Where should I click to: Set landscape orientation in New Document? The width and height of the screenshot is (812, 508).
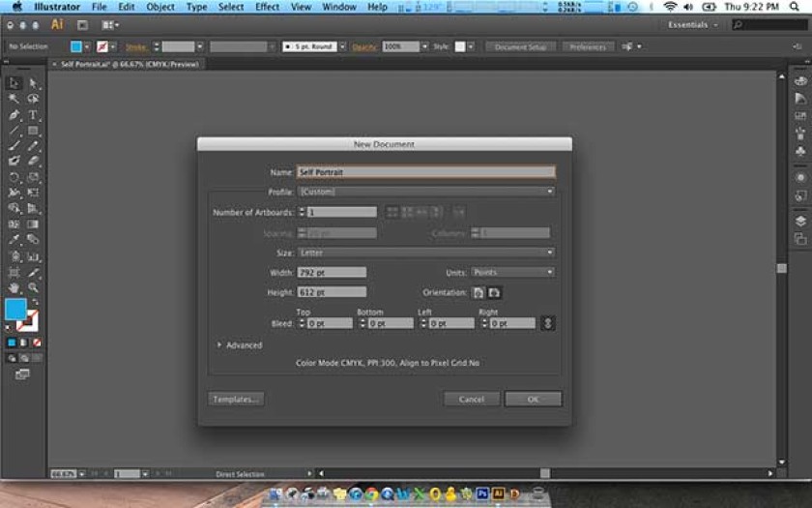(x=495, y=293)
